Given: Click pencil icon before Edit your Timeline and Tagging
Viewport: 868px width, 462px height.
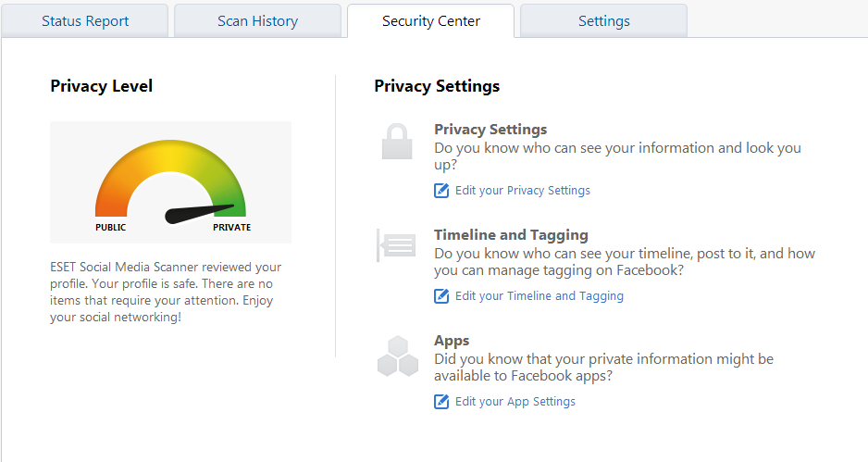Looking at the screenshot, I should click(441, 296).
